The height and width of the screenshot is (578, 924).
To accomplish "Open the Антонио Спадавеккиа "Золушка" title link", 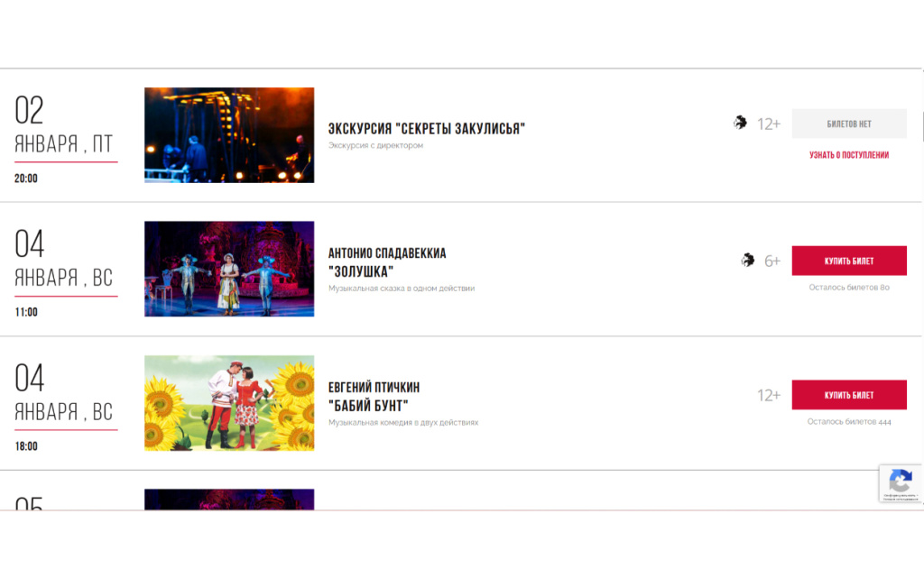I will tap(387, 262).
